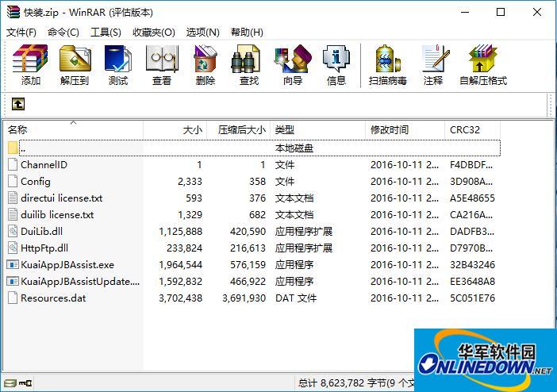Click the packed size 576,159

point(248,265)
